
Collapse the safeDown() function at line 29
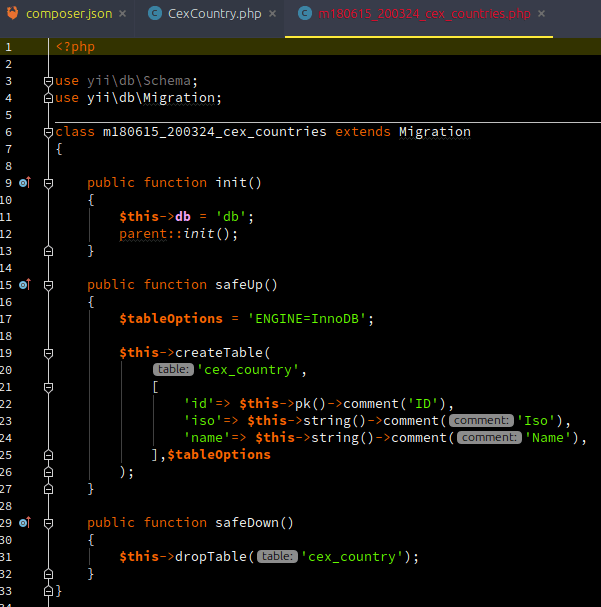[x=48, y=524]
